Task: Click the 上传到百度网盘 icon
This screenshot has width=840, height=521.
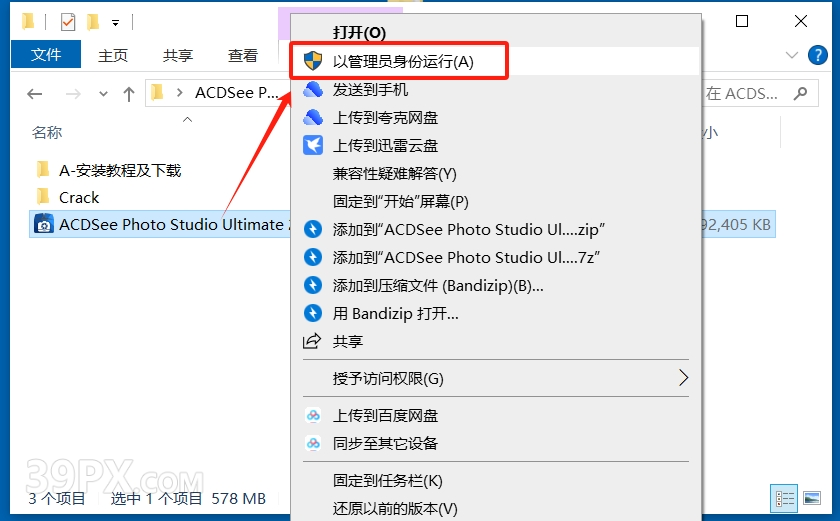Action: pyautogui.click(x=313, y=416)
